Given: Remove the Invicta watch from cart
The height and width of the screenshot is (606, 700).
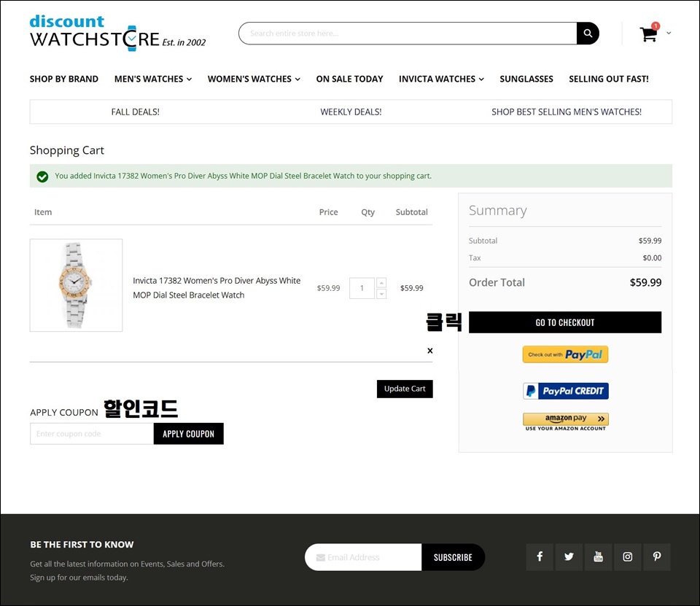Looking at the screenshot, I should click(430, 351).
